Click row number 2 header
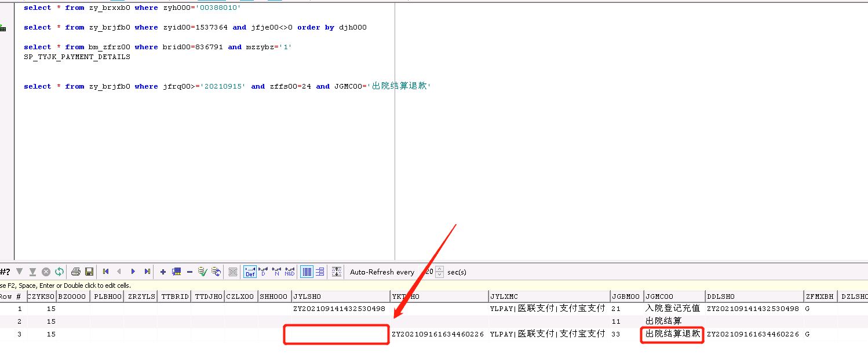868x355 pixels. 12,321
